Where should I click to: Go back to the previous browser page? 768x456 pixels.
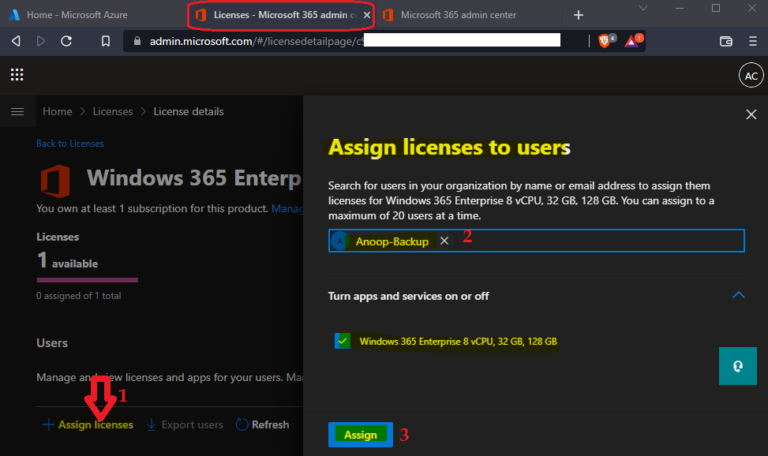(x=16, y=41)
